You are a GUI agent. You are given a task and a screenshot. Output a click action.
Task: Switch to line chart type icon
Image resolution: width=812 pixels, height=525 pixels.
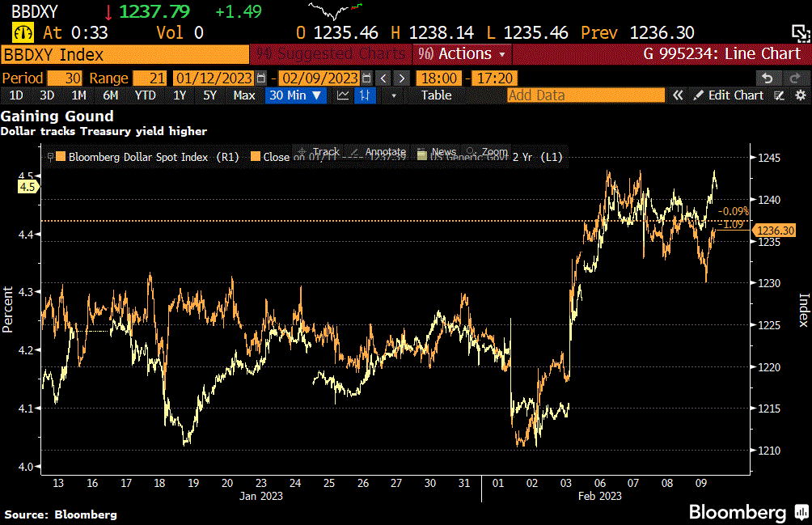point(343,95)
